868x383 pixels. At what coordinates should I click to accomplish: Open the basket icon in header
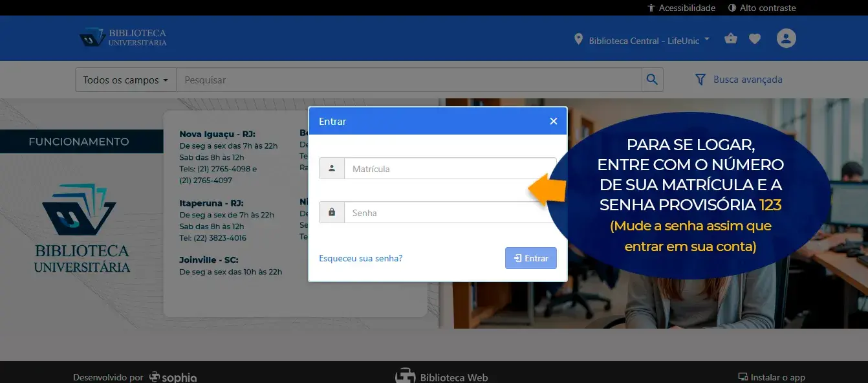pos(731,38)
